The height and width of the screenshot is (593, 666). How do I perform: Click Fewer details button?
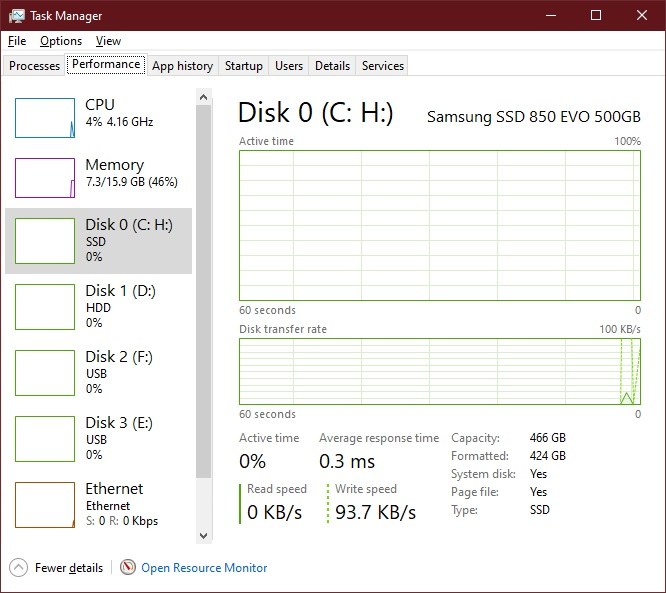pyautogui.click(x=69, y=568)
